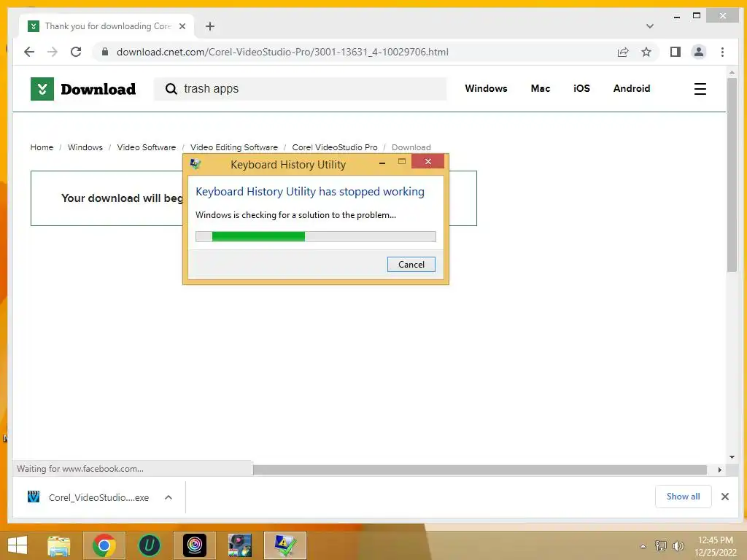747x560 pixels.
Task: Open Chrome profile avatar
Action: tap(698, 52)
